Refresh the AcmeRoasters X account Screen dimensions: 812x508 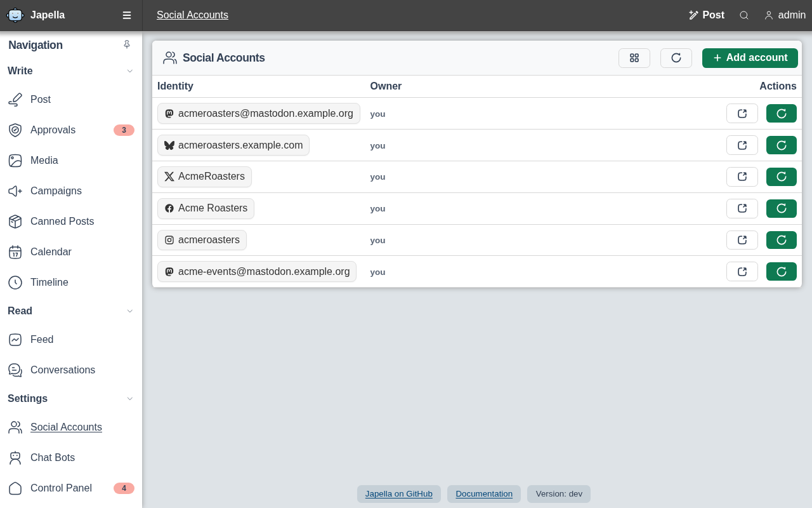(782, 177)
